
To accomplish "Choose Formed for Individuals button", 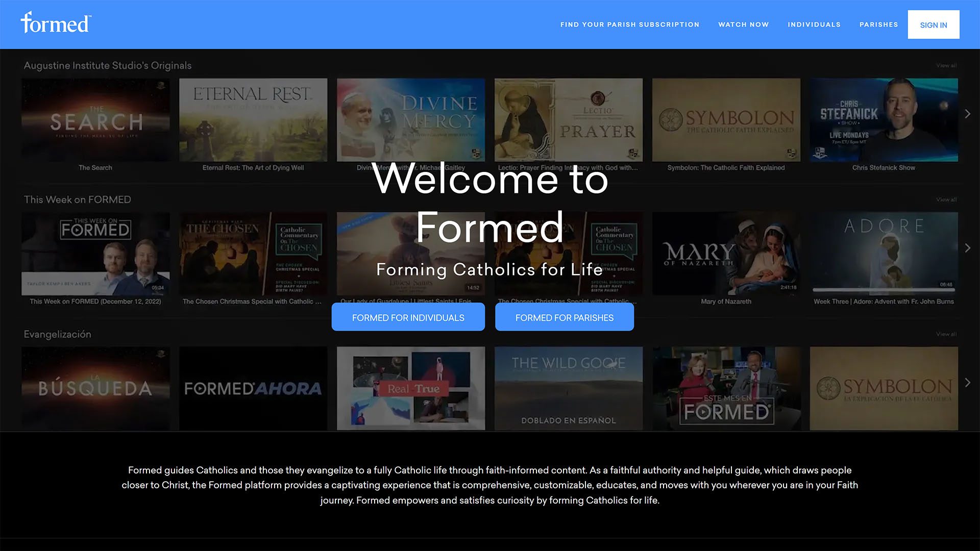I will click(408, 317).
